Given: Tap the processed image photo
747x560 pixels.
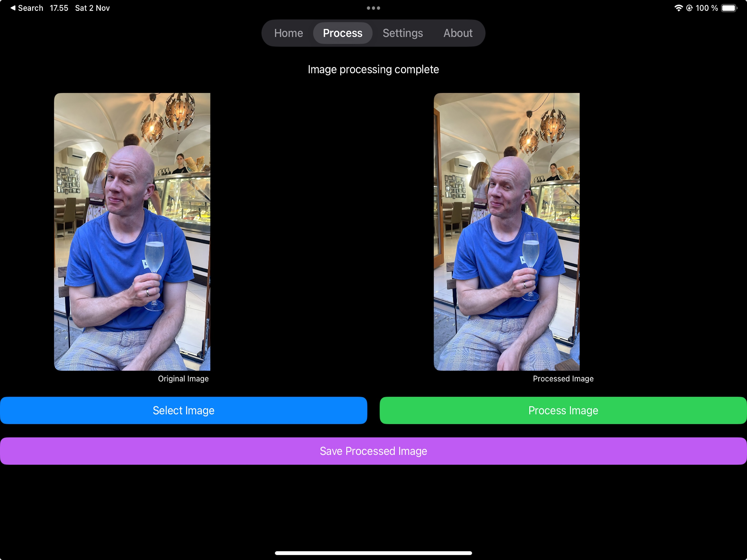Looking at the screenshot, I should point(507,232).
